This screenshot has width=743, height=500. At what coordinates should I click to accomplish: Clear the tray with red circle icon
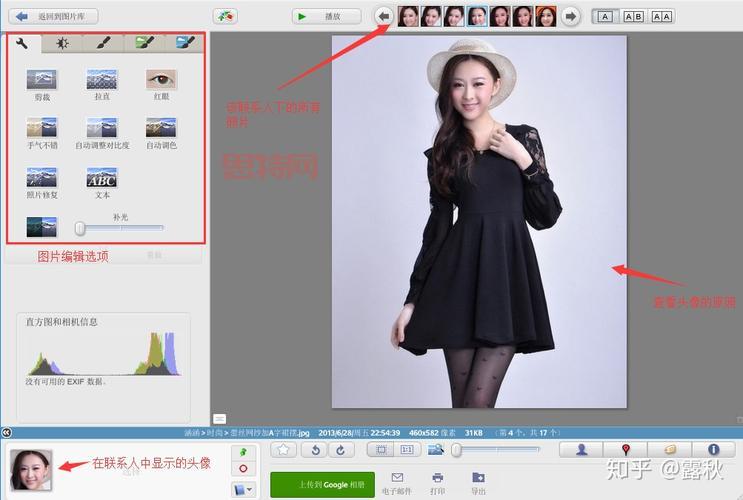244,468
